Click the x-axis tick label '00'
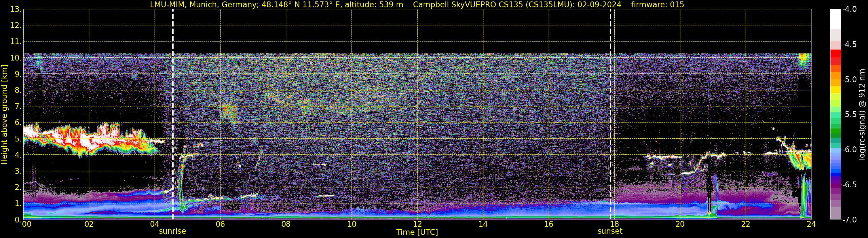The width and height of the screenshot is (868, 238). [26, 224]
